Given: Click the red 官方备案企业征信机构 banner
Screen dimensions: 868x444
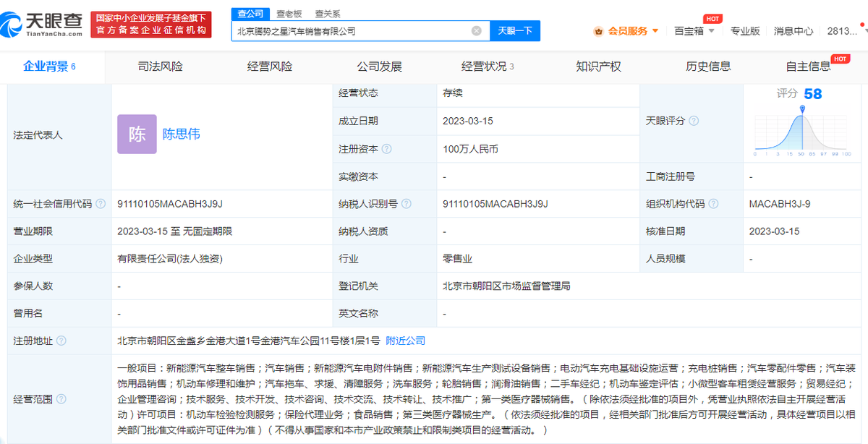Looking at the screenshot, I should click(151, 25).
